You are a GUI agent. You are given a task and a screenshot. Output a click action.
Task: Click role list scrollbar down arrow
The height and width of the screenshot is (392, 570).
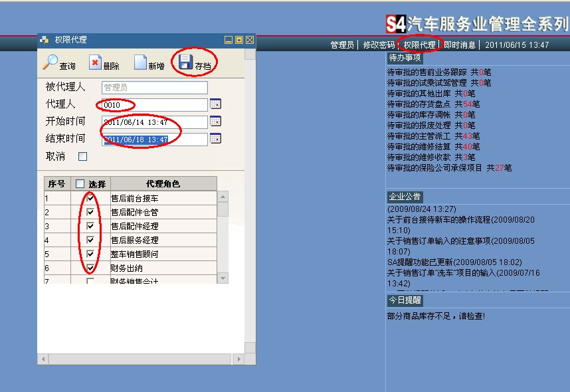(x=223, y=278)
